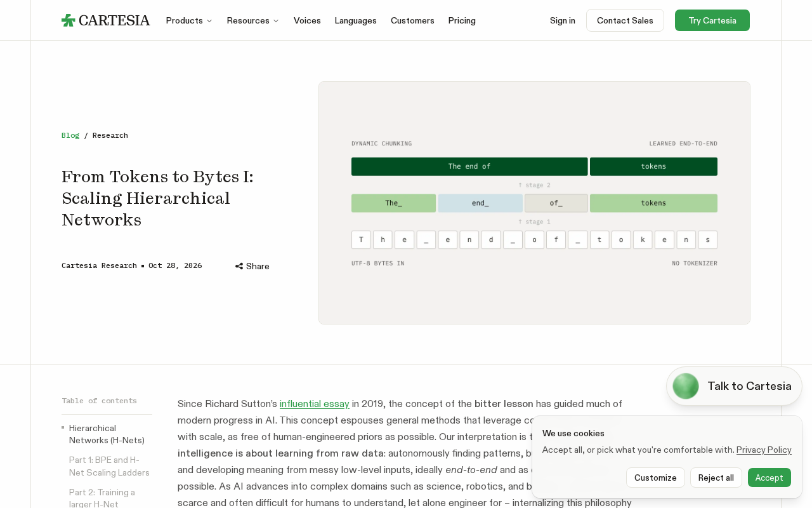Screen dimensions: 812x508
Task: Go to the Customers page
Action: click(x=412, y=20)
